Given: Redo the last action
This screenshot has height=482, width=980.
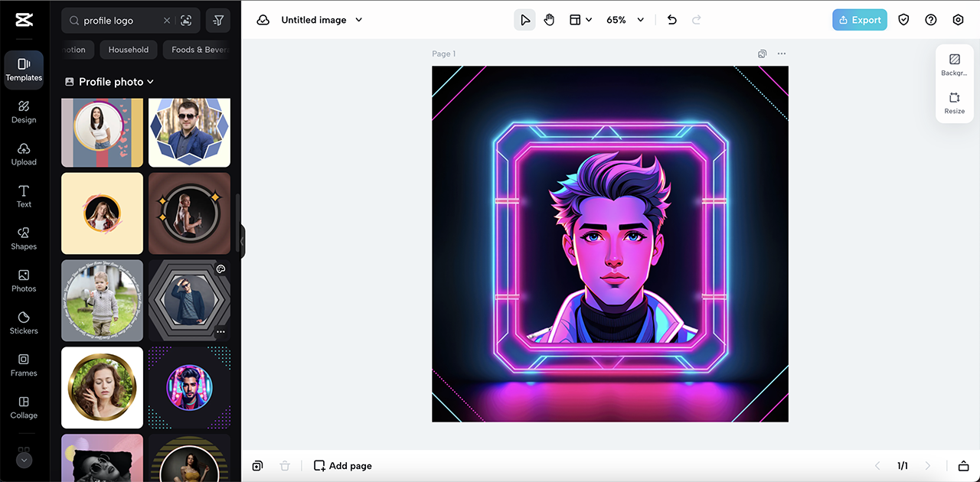Looking at the screenshot, I should click(x=697, y=20).
